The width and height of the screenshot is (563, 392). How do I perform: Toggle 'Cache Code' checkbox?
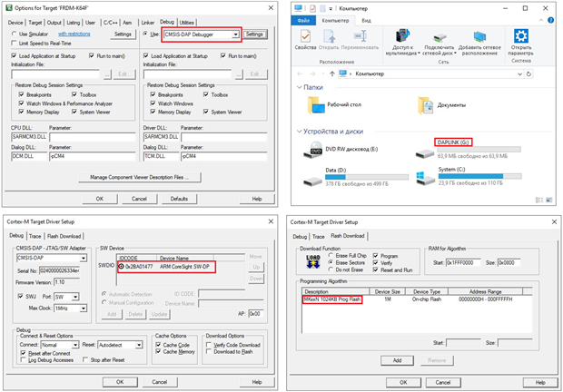pyautogui.click(x=158, y=345)
